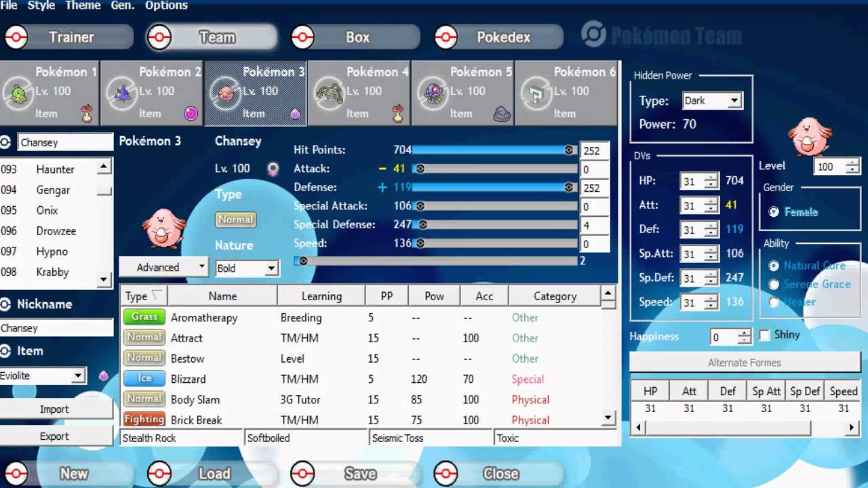
Task: Click the Pokéball icon on the Trainer button
Action: (x=16, y=37)
